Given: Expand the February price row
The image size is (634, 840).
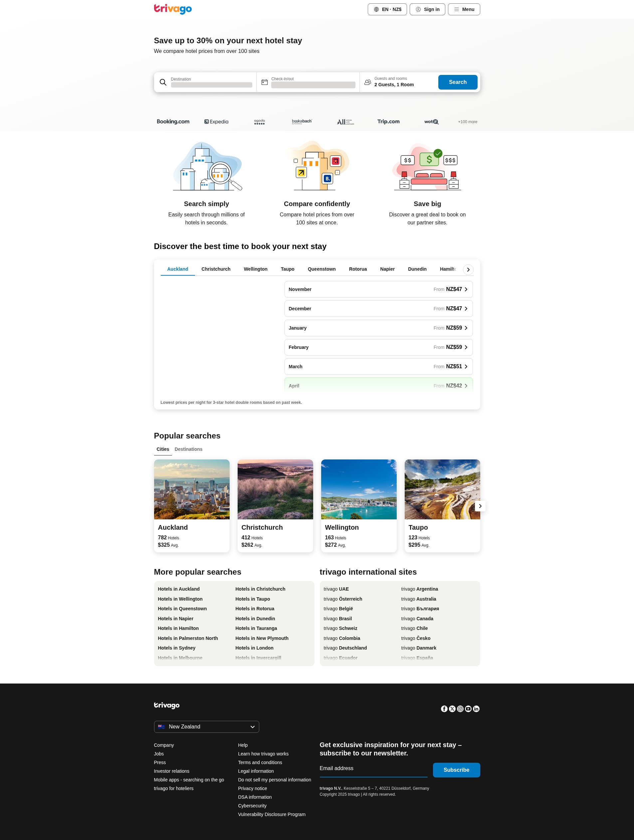Looking at the screenshot, I should [378, 348].
